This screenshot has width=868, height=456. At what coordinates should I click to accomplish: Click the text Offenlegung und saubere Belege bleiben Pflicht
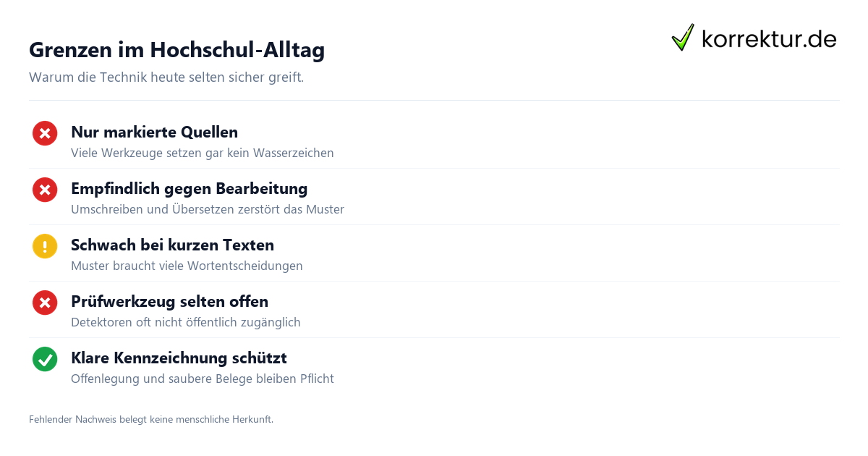[x=203, y=379]
